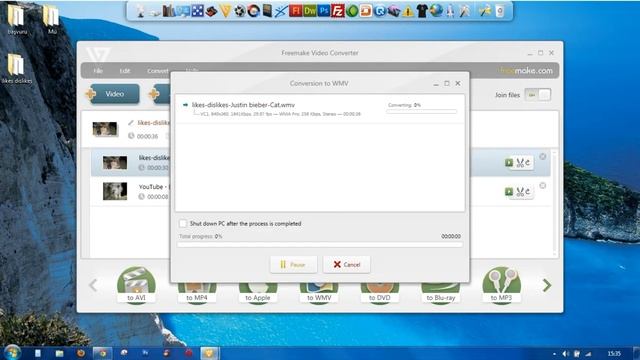Open Firefox from the taskbar
The image size is (640, 360).
[x=81, y=353]
